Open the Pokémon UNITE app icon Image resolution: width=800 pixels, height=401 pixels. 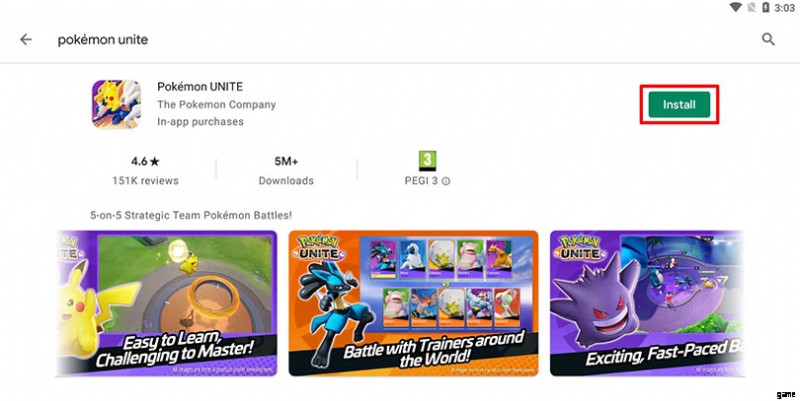pyautogui.click(x=116, y=104)
